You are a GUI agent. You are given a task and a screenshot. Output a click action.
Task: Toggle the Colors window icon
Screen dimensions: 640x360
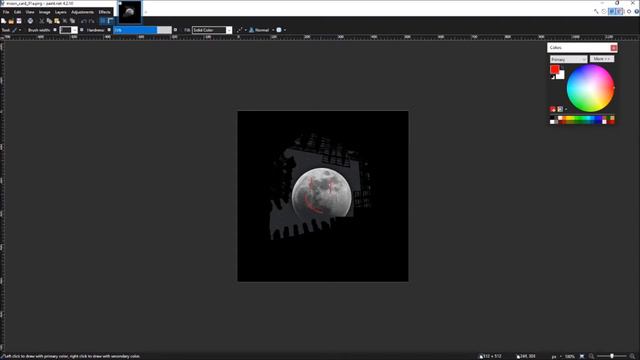pyautogui.click(x=619, y=11)
